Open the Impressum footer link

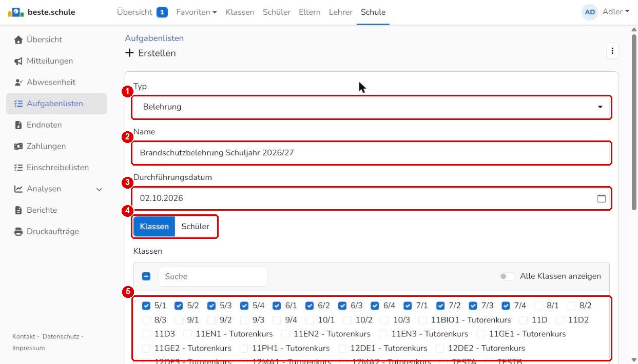(29, 348)
